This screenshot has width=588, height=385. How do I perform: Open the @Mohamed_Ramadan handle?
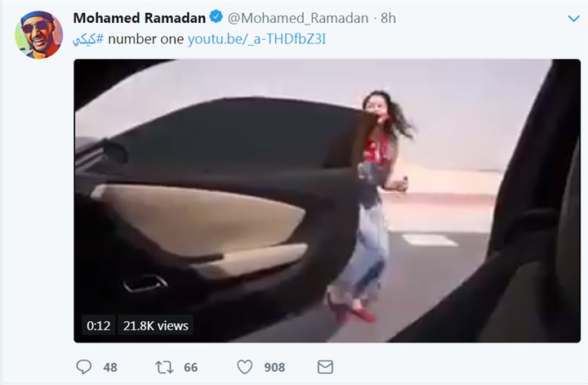tap(298, 18)
